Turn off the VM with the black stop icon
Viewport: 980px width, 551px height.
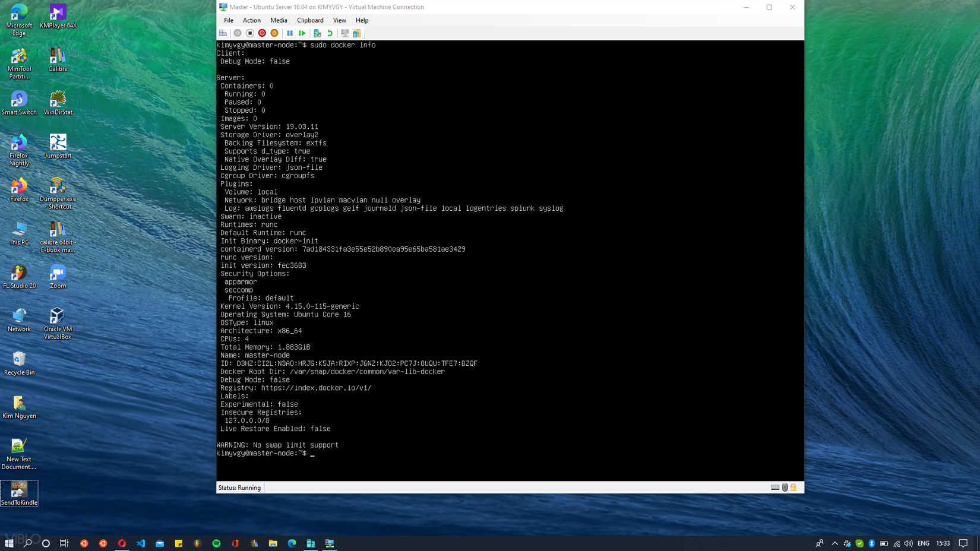coord(250,33)
